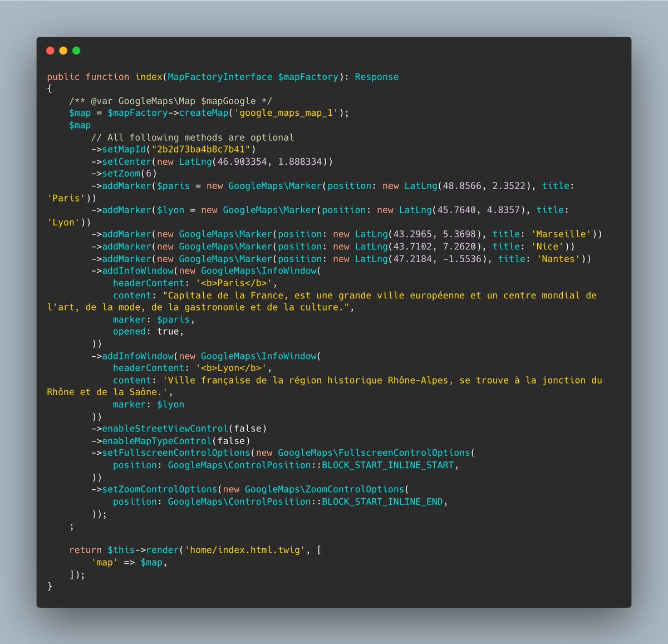Click the 43.7102 latitude number

pyautogui.click(x=412, y=247)
